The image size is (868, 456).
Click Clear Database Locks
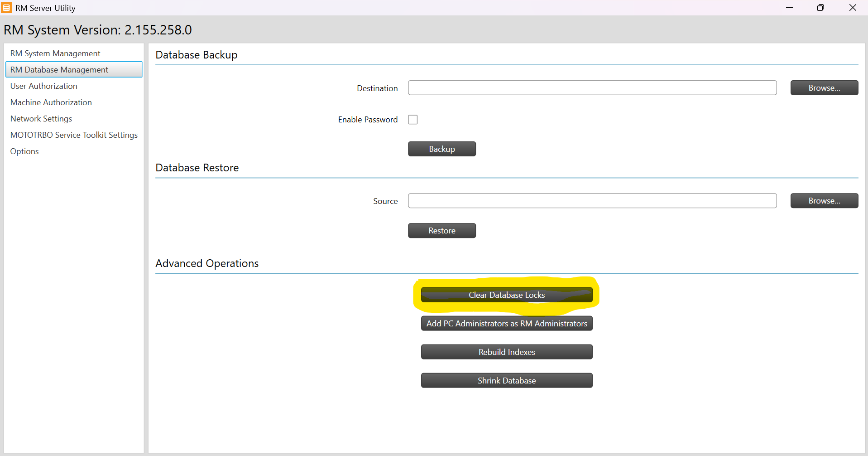[x=507, y=295]
